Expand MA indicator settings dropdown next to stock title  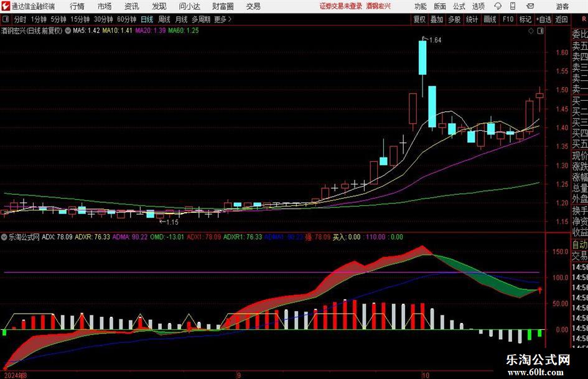point(68,30)
